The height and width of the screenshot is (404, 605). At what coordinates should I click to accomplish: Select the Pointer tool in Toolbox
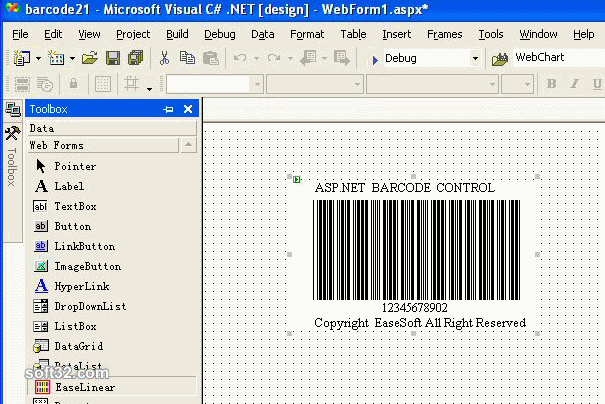pyautogui.click(x=74, y=166)
